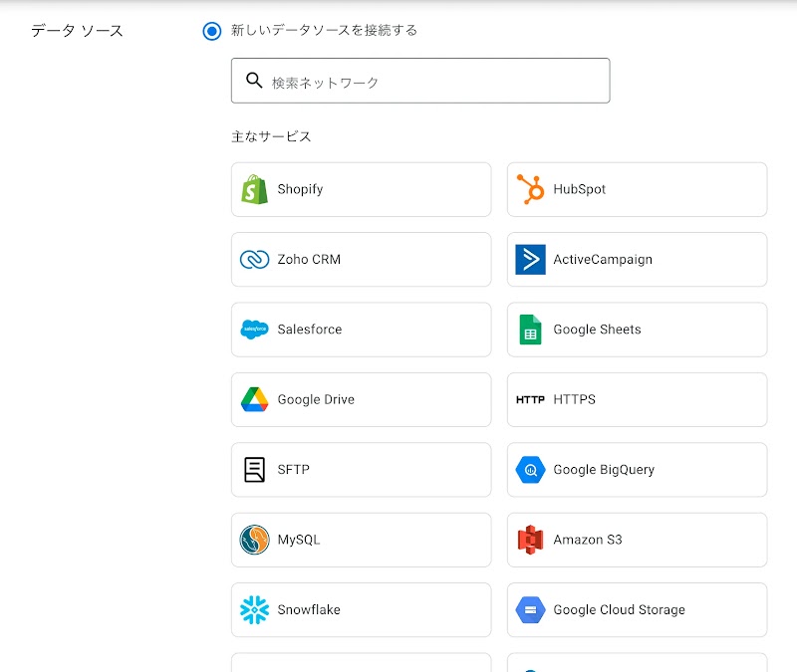Click the Shopify shopping bag icon
The image size is (797, 672).
pyautogui.click(x=254, y=189)
